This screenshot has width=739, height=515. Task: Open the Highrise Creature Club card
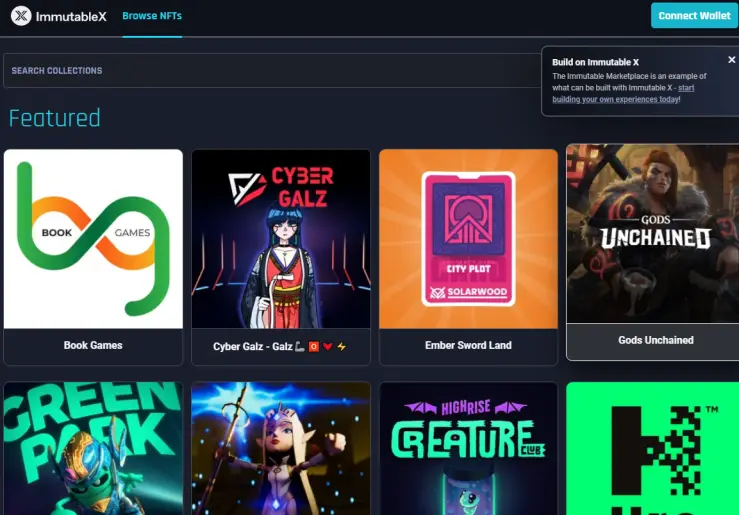tap(468, 449)
